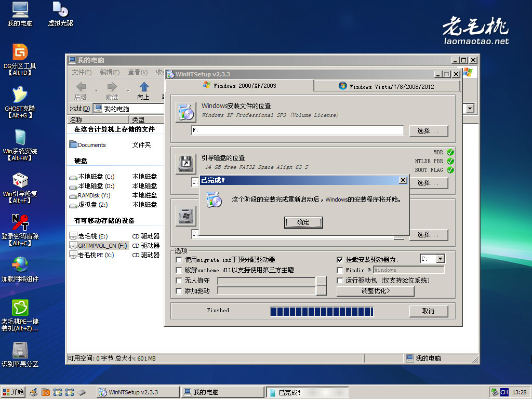
Task: Click 选择 for Windows install files location
Action: click(428, 131)
